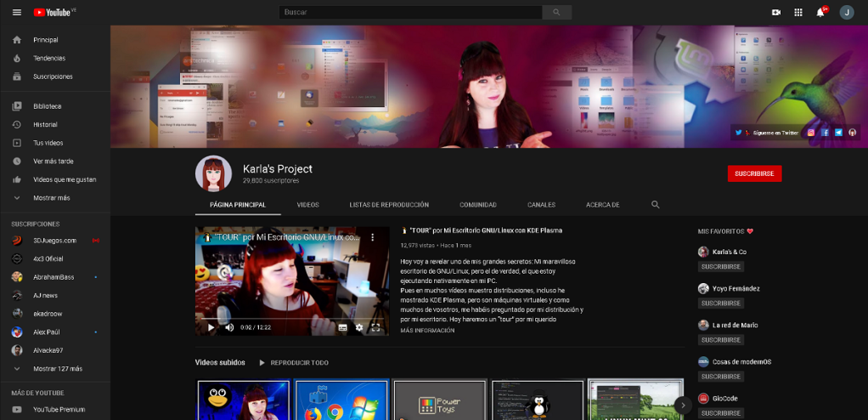Open 3DJuegos.com subscription

click(x=55, y=241)
